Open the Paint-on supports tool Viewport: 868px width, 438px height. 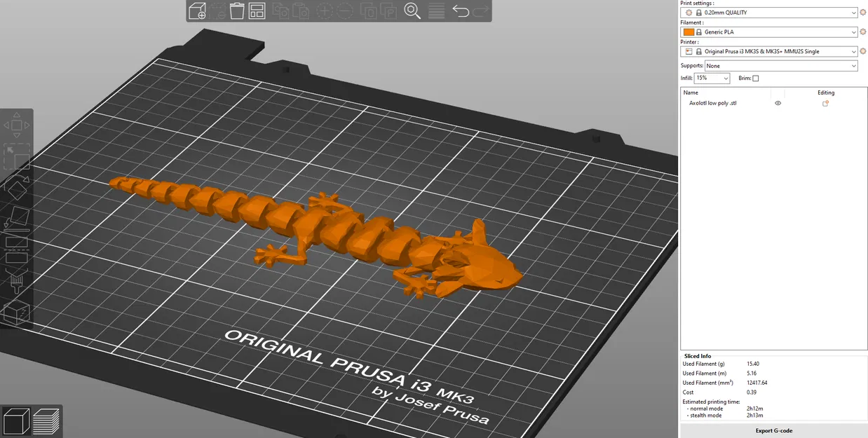[x=16, y=281]
